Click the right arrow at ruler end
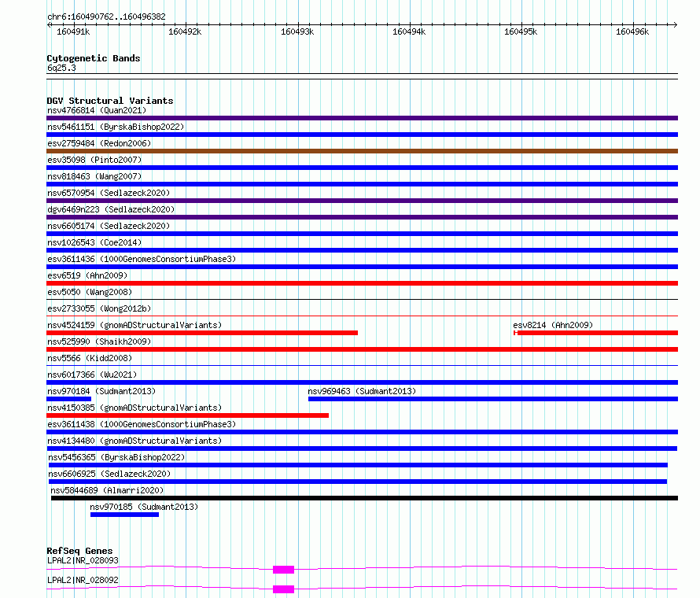 [675, 24]
